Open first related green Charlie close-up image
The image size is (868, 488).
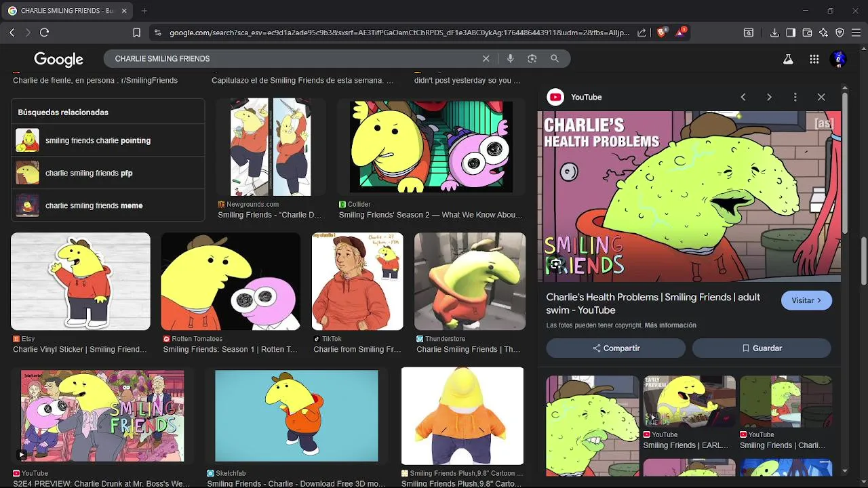click(593, 426)
